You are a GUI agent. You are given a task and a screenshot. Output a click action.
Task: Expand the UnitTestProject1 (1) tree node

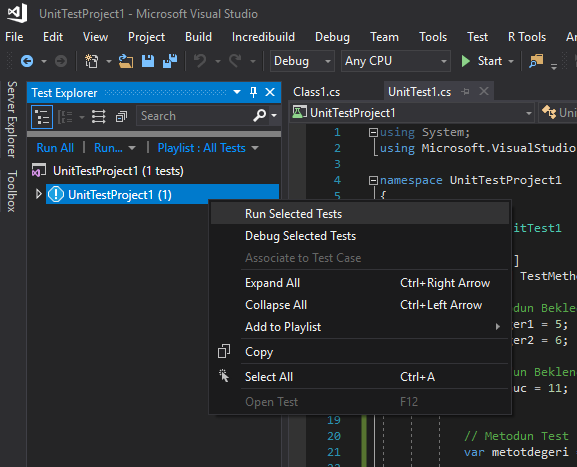click(x=39, y=194)
